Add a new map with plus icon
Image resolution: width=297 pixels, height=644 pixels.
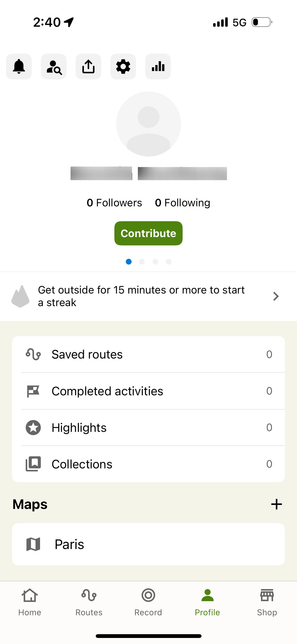coord(276,504)
